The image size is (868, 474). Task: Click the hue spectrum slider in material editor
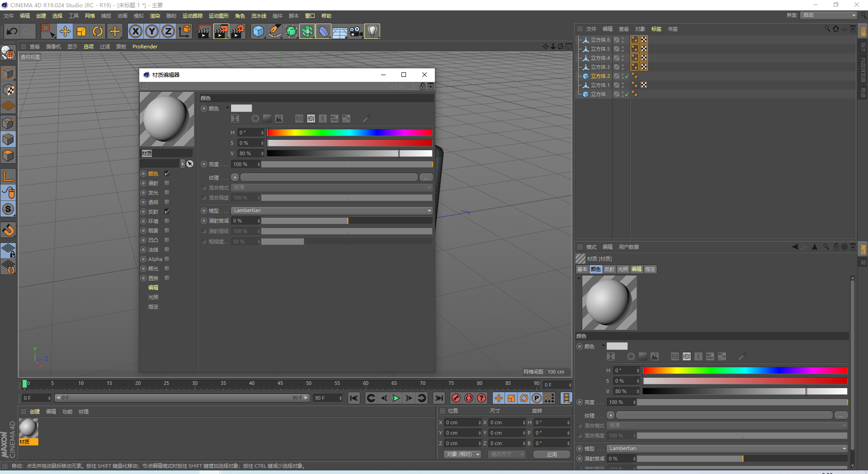pyautogui.click(x=350, y=133)
